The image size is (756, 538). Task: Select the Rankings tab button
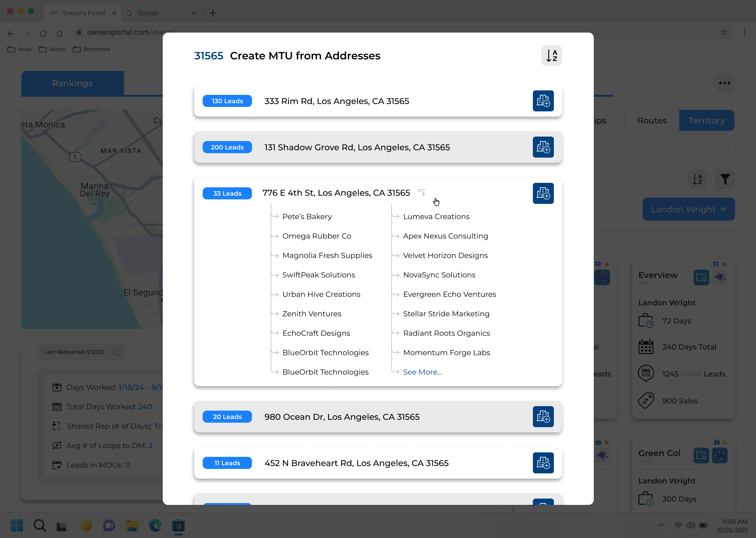click(72, 84)
